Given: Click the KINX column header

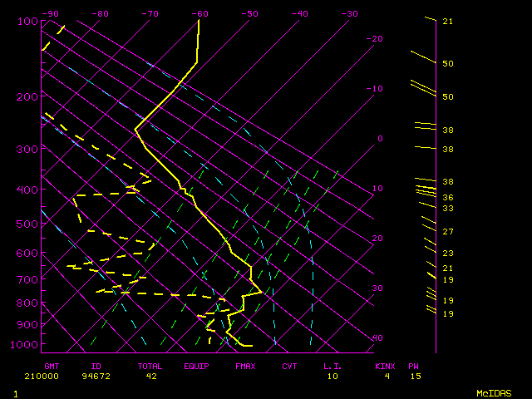Looking at the screenshot, I should click(x=384, y=366).
